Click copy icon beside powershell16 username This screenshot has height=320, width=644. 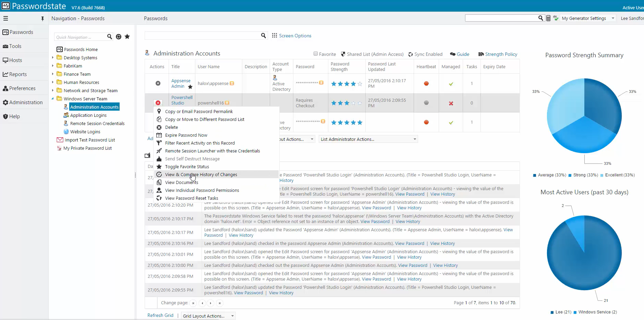point(227,103)
